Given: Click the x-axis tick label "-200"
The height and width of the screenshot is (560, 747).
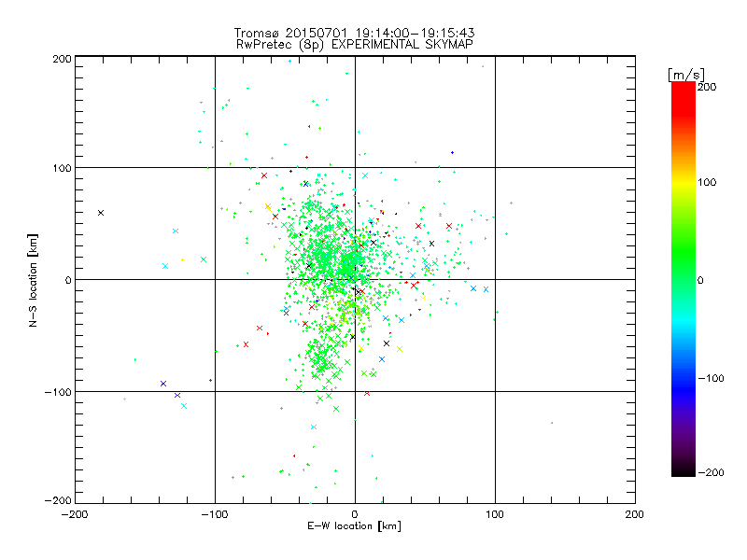Looking at the screenshot, I should [x=75, y=514].
